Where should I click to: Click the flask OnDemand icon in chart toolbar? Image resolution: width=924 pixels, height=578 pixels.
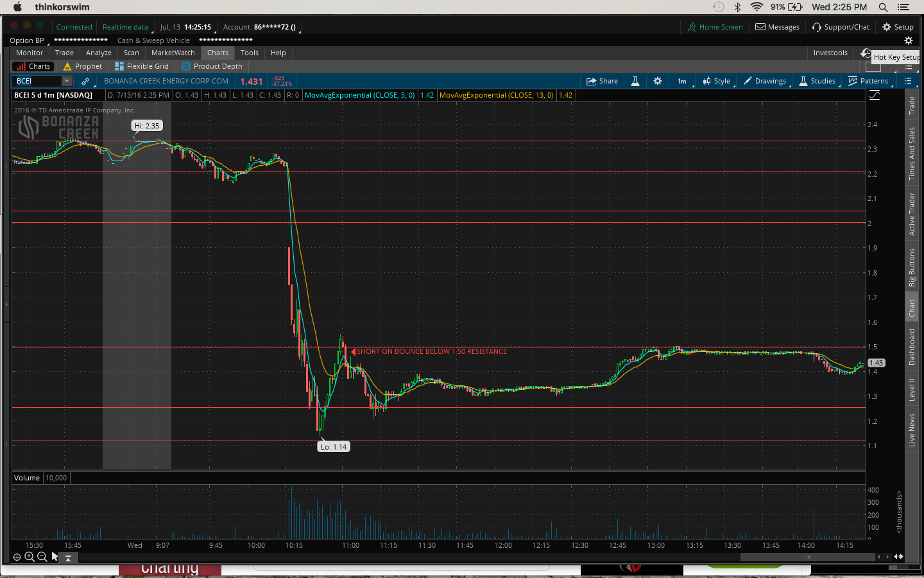tap(635, 81)
